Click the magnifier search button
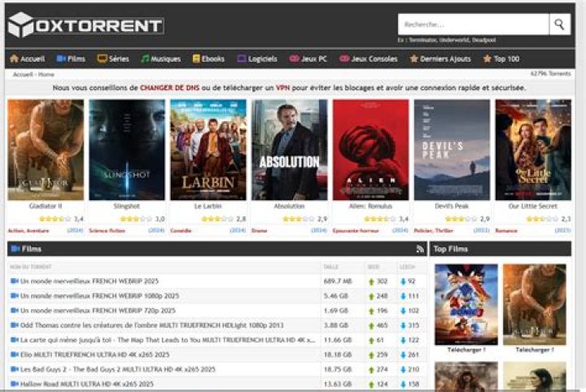Image resolution: width=586 pixels, height=392 pixels. [x=559, y=24]
